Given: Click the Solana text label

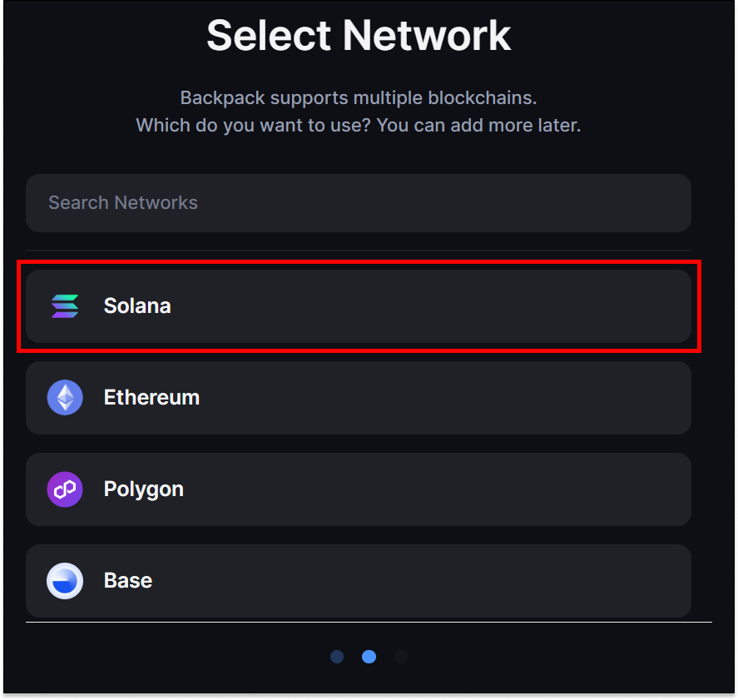Looking at the screenshot, I should pyautogui.click(x=137, y=305).
